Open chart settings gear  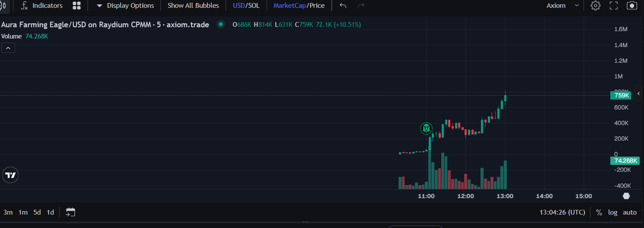595,5
